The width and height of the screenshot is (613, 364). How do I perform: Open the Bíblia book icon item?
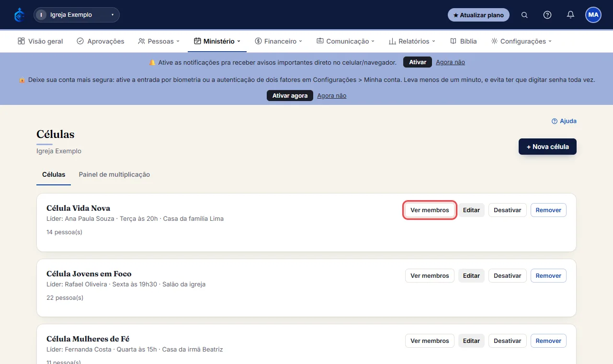point(464,41)
